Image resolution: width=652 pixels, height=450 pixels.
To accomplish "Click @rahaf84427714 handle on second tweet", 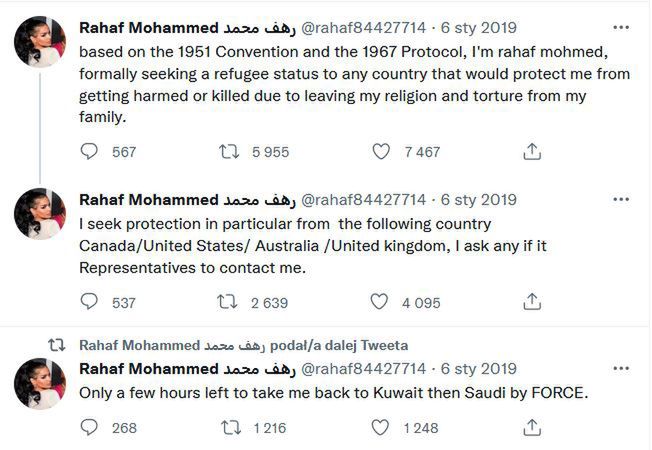I will coord(364,199).
